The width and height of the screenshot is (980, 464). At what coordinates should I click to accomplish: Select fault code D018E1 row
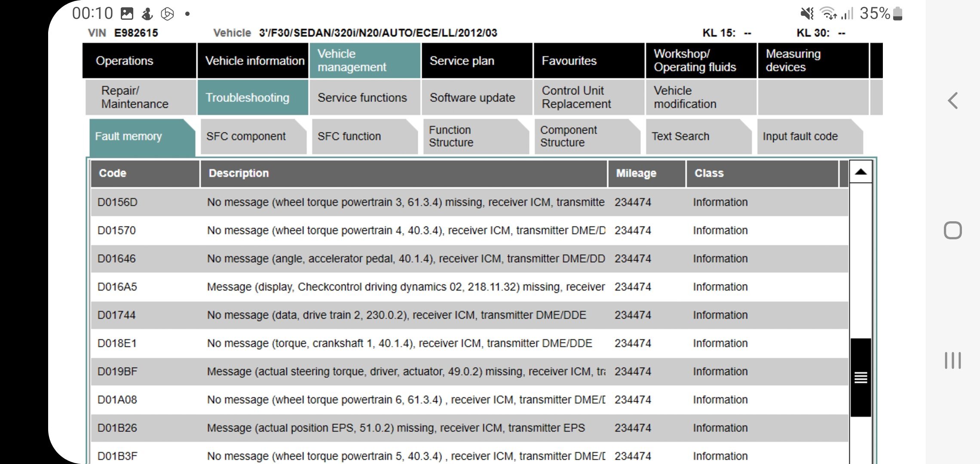point(469,343)
